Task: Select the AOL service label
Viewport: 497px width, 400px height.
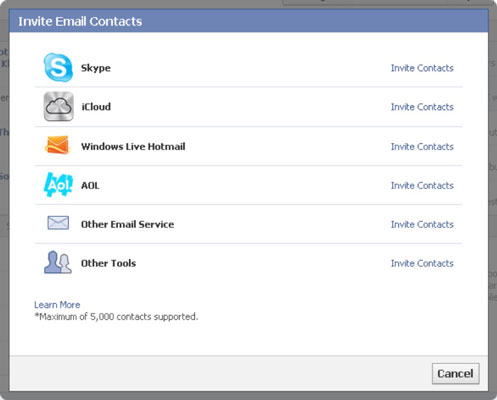Action: click(90, 185)
